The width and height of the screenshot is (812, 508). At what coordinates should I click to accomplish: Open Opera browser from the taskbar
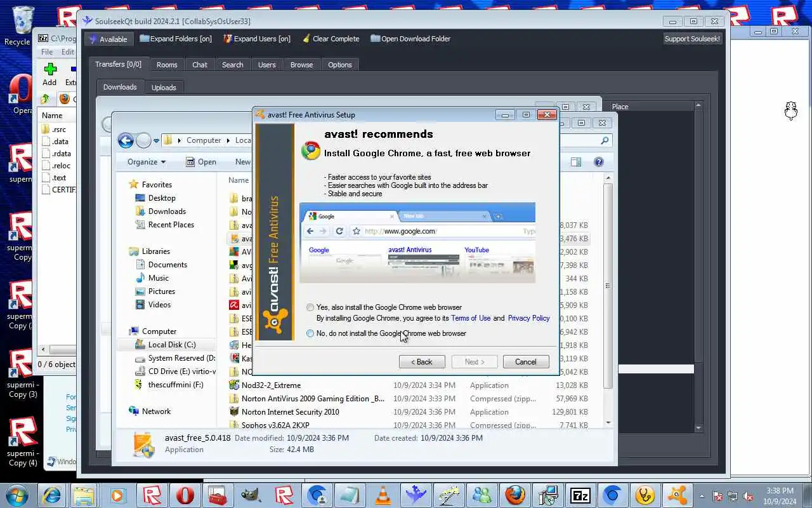pos(185,495)
